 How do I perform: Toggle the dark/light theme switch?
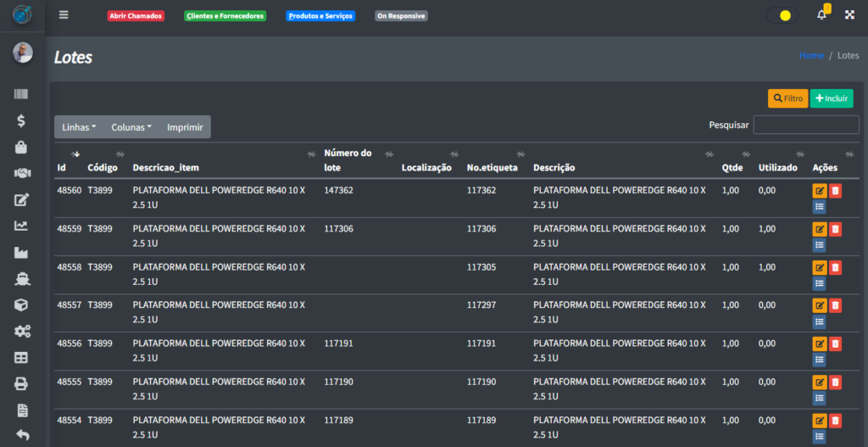[x=782, y=15]
